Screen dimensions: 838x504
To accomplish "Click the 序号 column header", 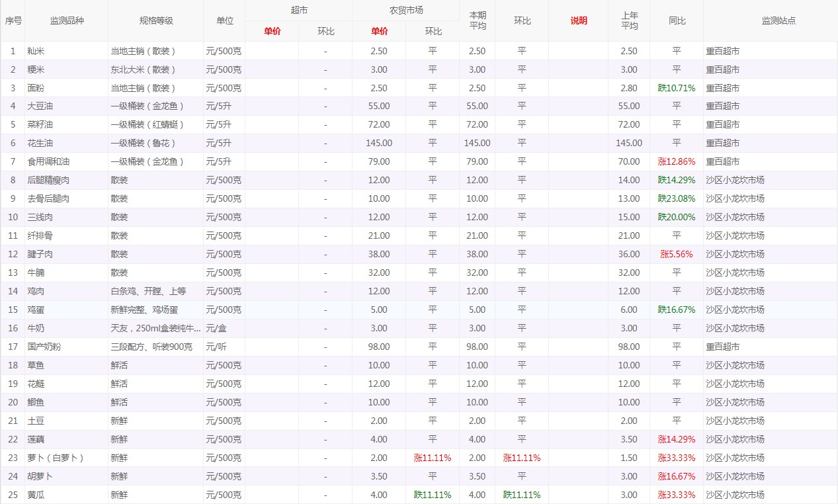I will tap(13, 21).
